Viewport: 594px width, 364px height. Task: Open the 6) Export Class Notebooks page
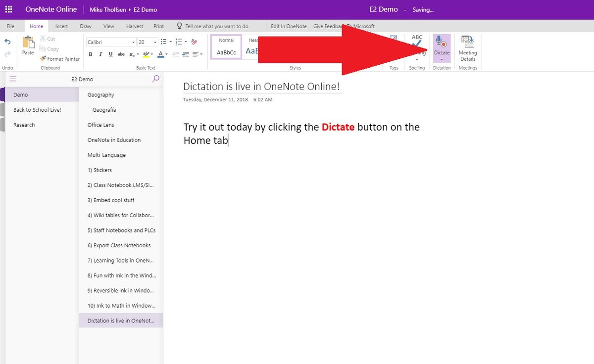point(121,245)
